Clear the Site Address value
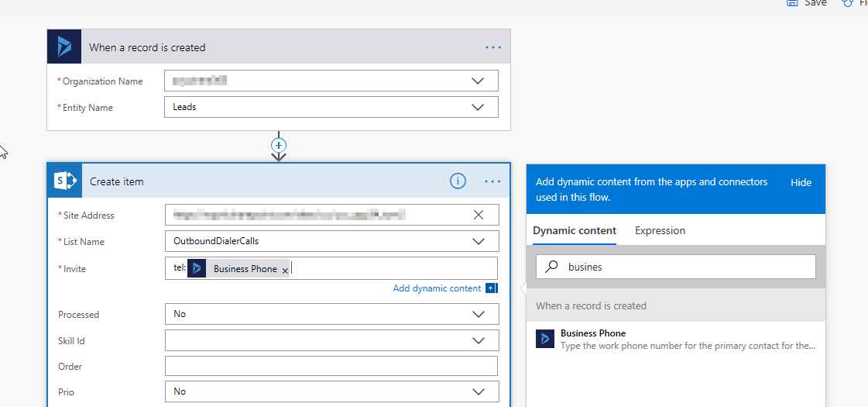868x407 pixels. pos(479,215)
